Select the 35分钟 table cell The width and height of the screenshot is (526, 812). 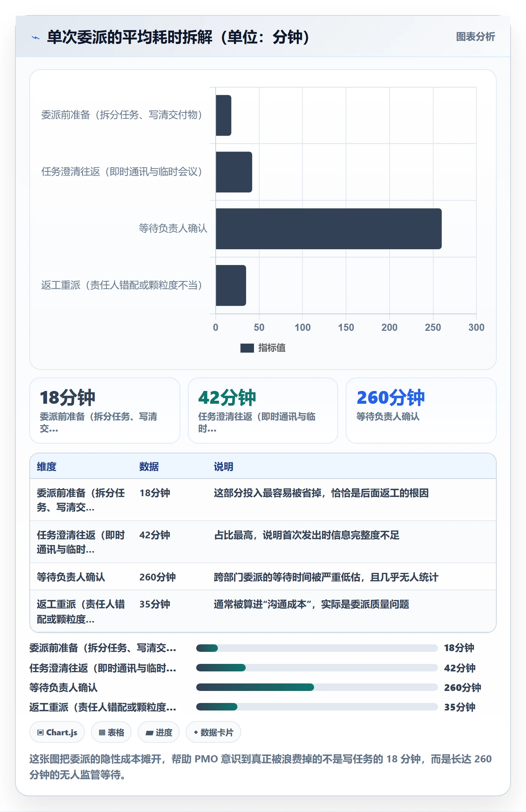(155, 604)
